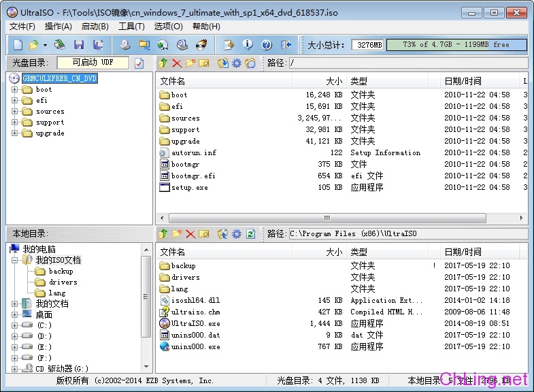Click New Folder icon in image panel toolbar

point(190,63)
